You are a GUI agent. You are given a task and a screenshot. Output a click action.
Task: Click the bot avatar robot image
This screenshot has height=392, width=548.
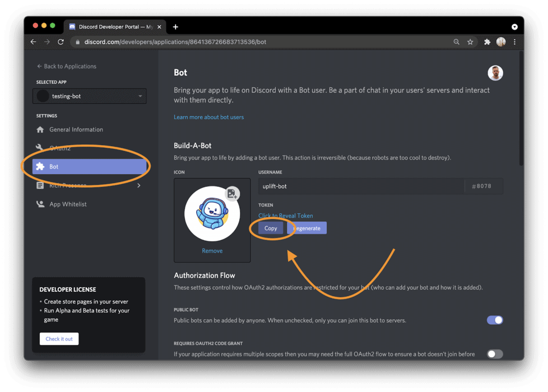(212, 213)
